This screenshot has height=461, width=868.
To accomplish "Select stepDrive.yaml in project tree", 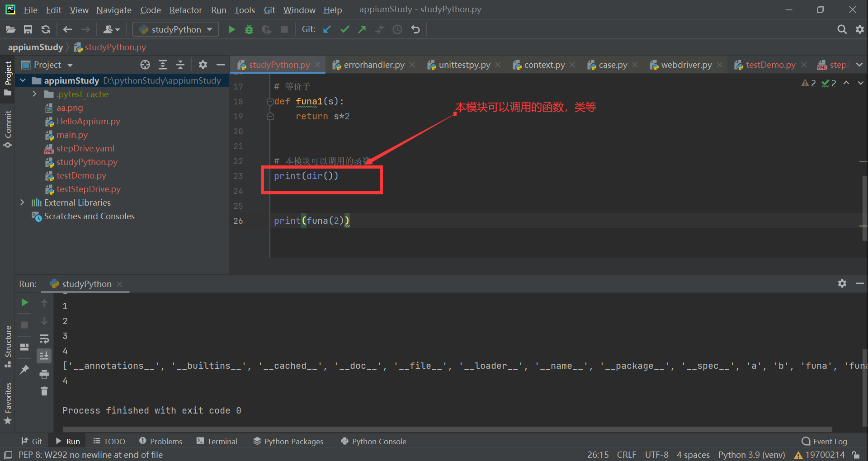I will coord(85,148).
